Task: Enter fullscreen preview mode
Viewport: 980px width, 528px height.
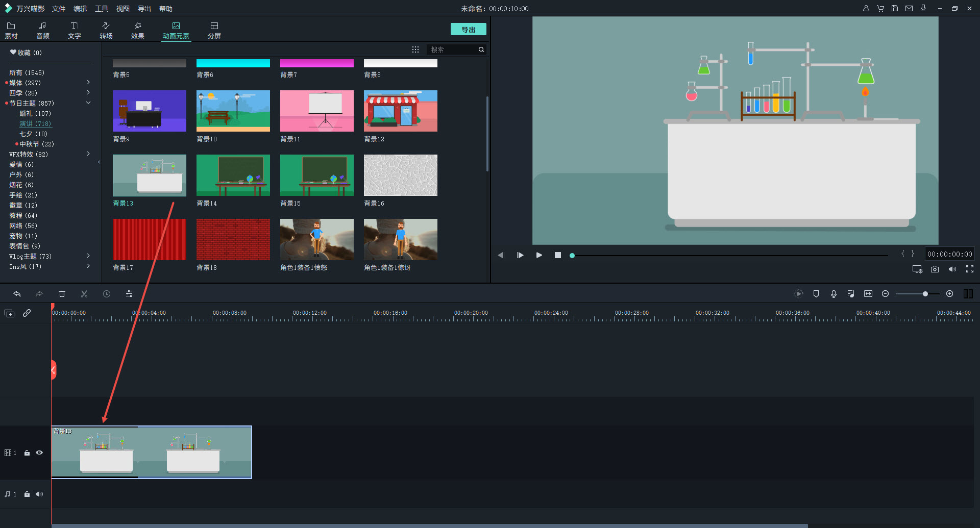Action: click(969, 269)
